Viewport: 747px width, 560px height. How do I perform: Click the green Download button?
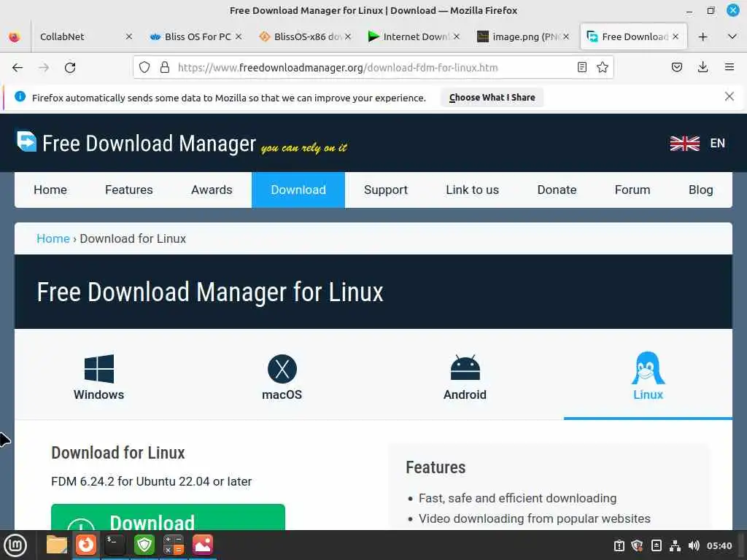click(x=168, y=517)
